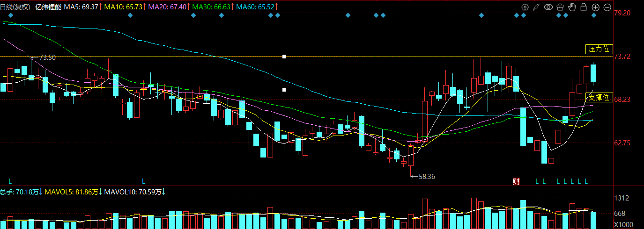This screenshot has width=644, height=229.
Task: Zoom out with the minus icon
Action: coord(607,7)
